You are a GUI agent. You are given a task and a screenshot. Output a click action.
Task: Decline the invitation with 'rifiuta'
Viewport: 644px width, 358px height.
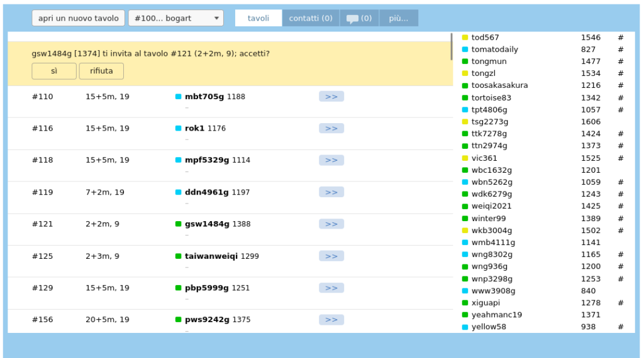(101, 71)
